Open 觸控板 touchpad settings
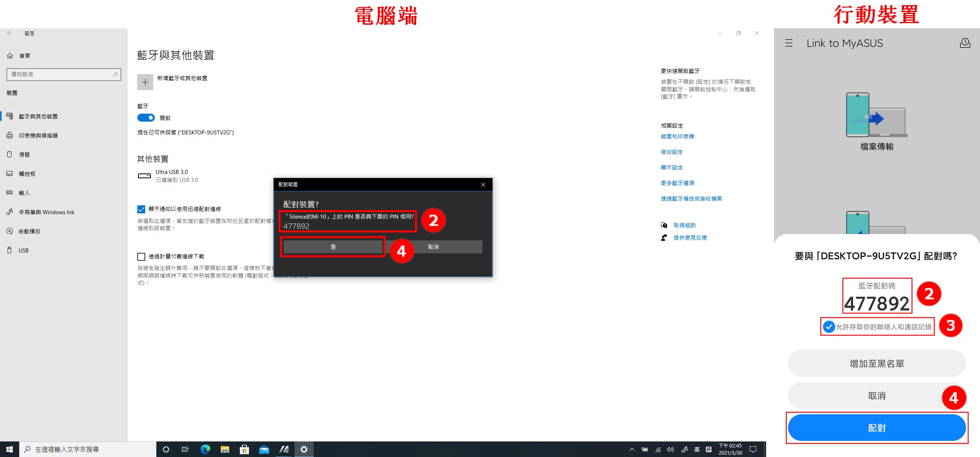The width and height of the screenshot is (980, 457). (x=27, y=174)
